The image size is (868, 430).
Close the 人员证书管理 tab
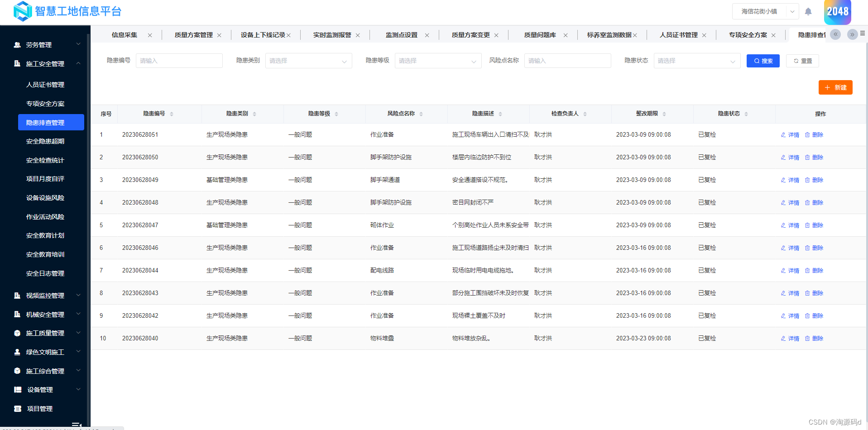[704, 35]
